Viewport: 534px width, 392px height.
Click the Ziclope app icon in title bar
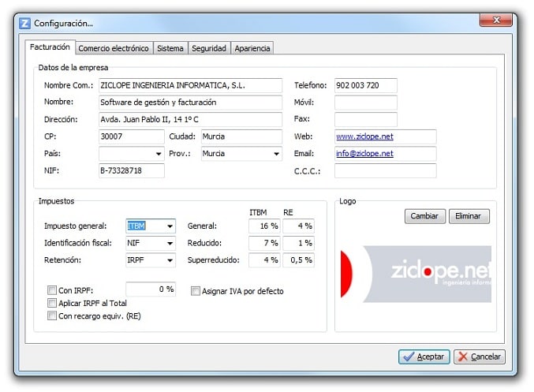click(x=25, y=24)
